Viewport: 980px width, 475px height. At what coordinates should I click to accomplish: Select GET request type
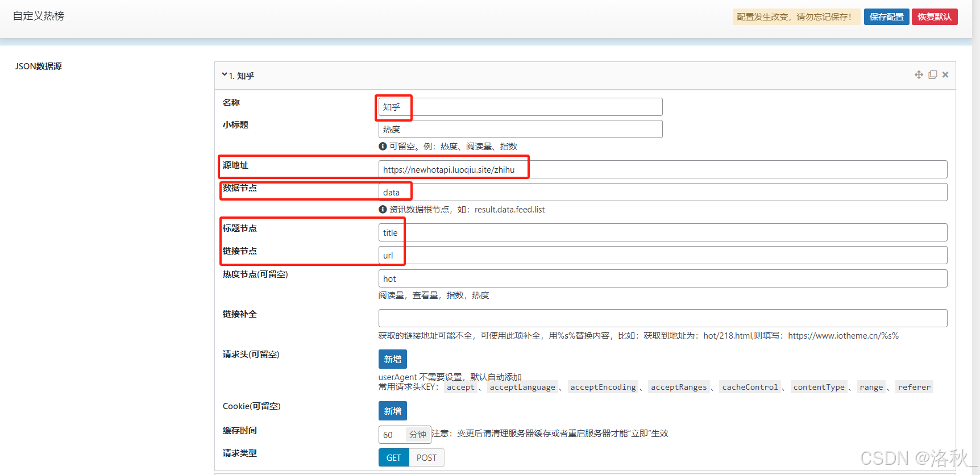(x=394, y=457)
